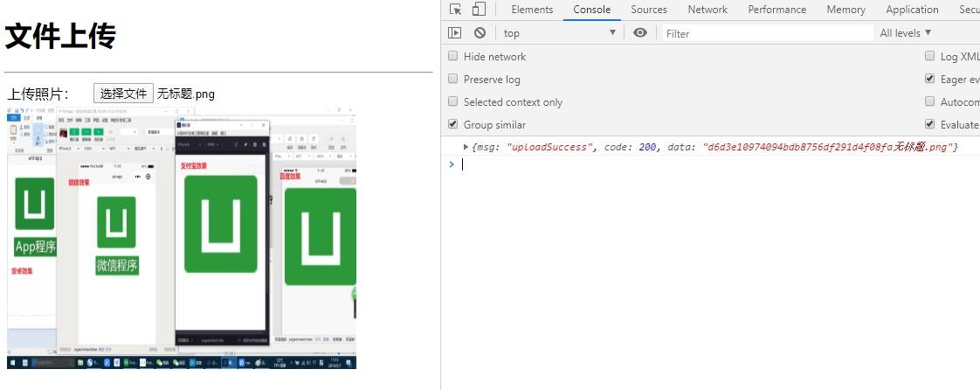Show the console sidebar icon

(454, 33)
